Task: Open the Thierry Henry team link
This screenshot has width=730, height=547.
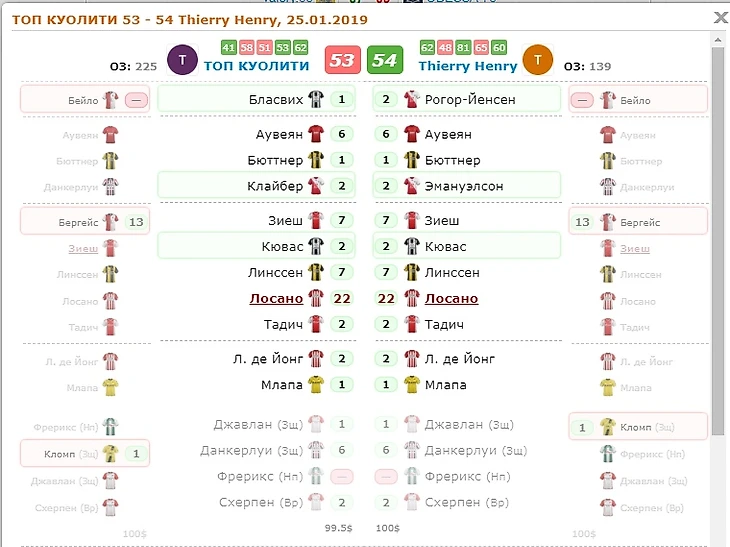Action: point(468,66)
